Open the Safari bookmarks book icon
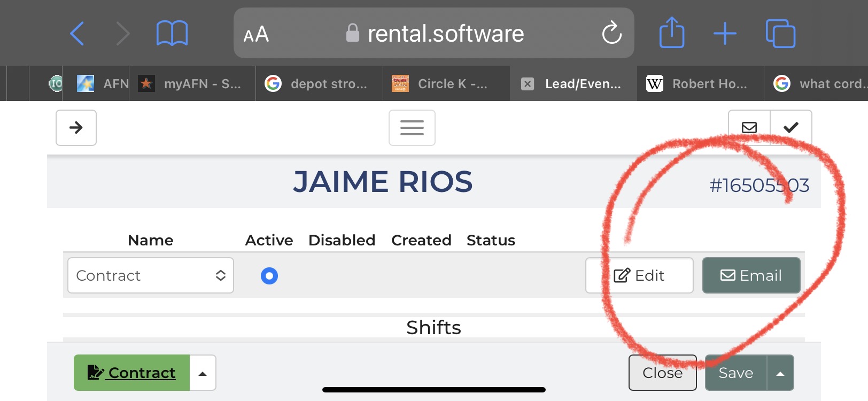The image size is (868, 401). click(172, 34)
